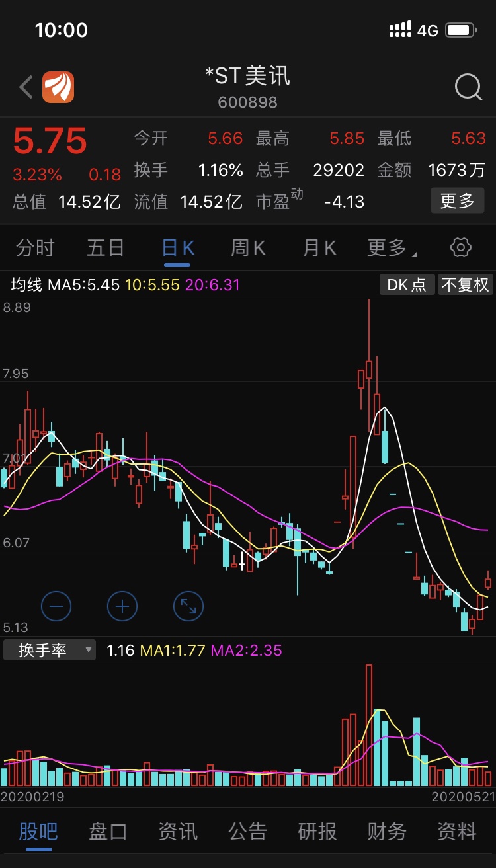Zoom in chart with plus button

pyautogui.click(x=122, y=606)
